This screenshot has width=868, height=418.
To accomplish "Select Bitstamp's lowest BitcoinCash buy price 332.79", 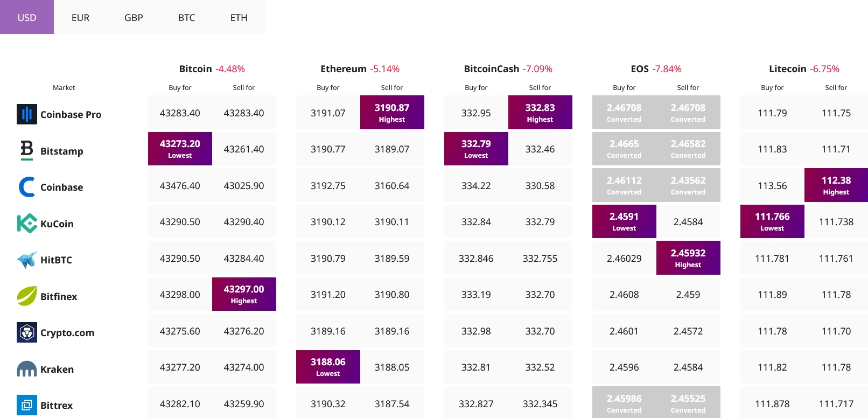I will tap(476, 149).
